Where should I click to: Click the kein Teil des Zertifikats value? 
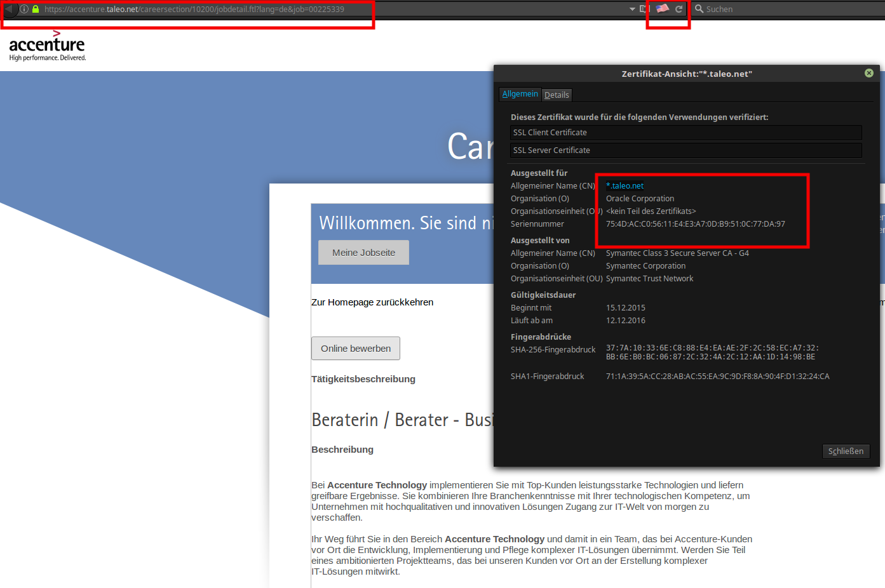(x=651, y=211)
